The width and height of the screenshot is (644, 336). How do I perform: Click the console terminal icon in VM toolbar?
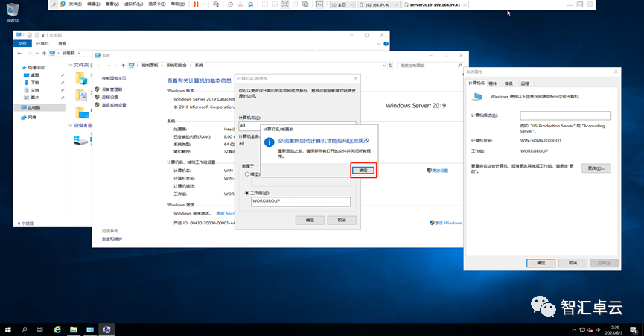point(319,4)
